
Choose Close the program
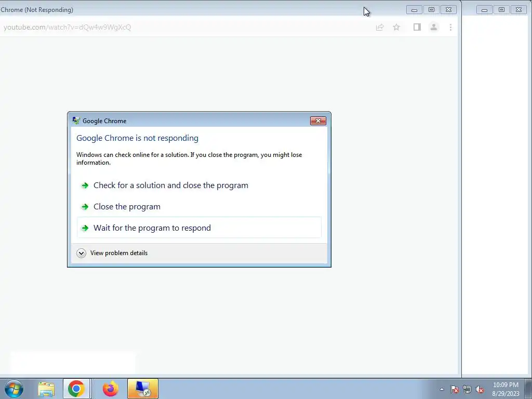199,207
